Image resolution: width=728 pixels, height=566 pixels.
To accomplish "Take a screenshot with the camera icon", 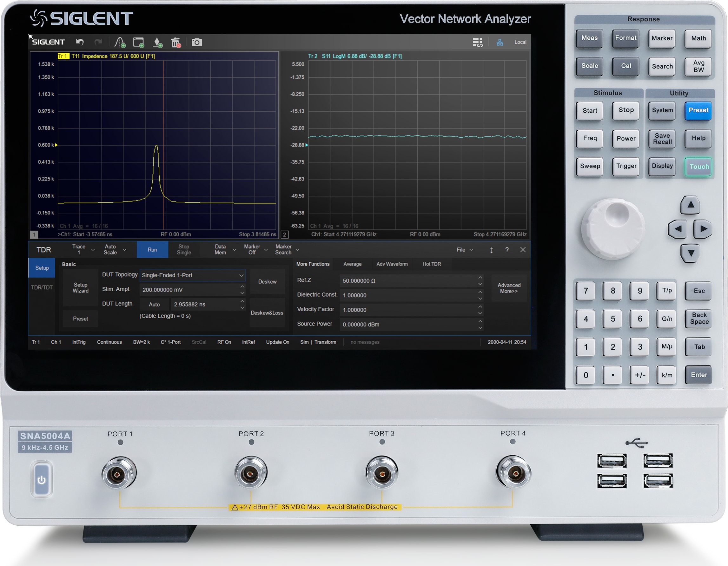I will tap(197, 42).
